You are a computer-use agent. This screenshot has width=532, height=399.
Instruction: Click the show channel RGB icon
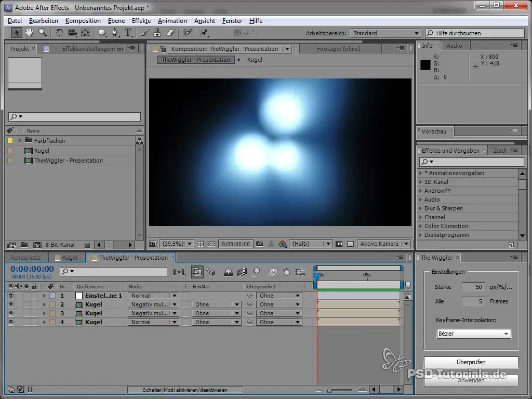[x=282, y=244]
